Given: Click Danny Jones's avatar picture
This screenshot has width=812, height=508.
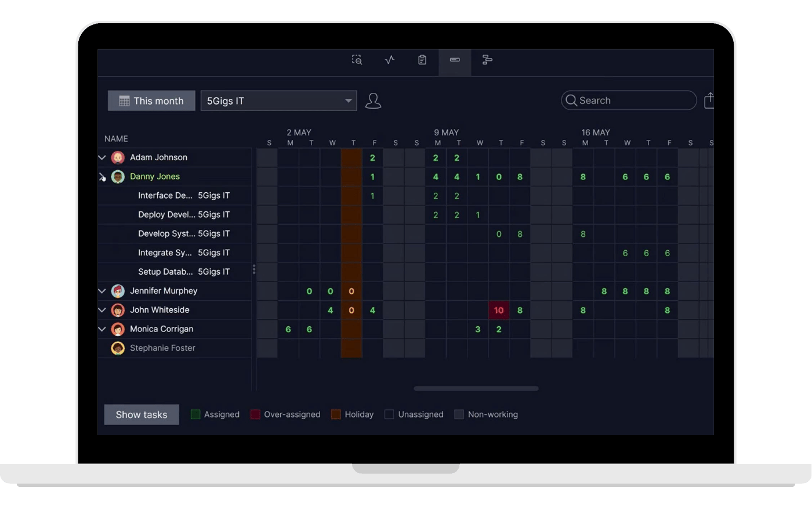Looking at the screenshot, I should click(118, 176).
